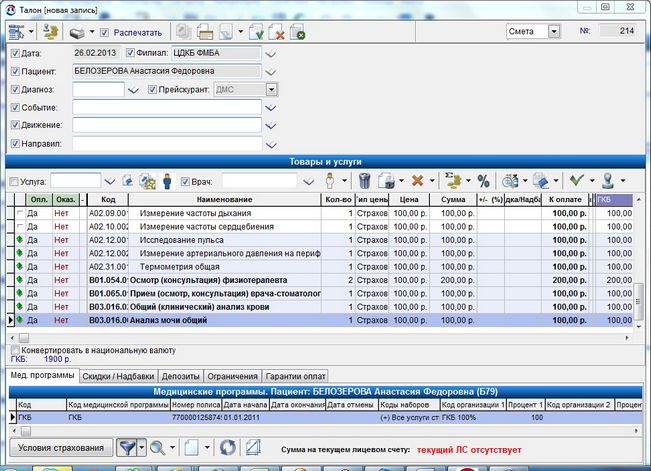Toggle the Пациент checkbox

coord(15,71)
